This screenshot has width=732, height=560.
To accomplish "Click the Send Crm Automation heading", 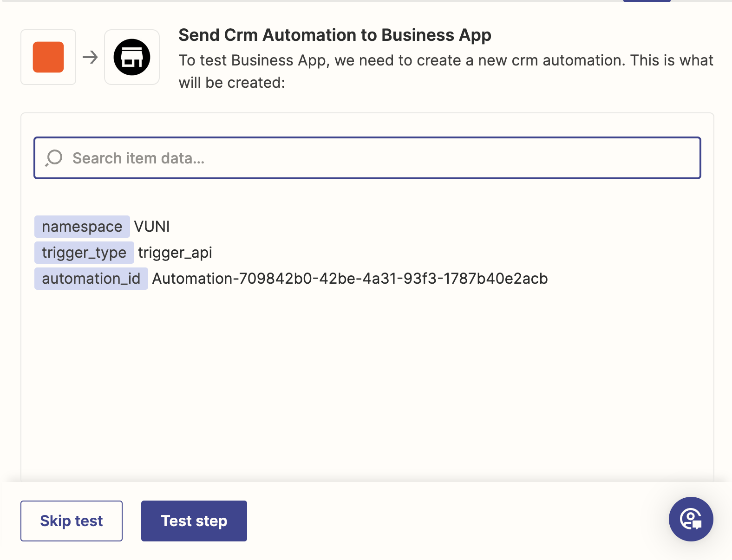I will (x=334, y=35).
